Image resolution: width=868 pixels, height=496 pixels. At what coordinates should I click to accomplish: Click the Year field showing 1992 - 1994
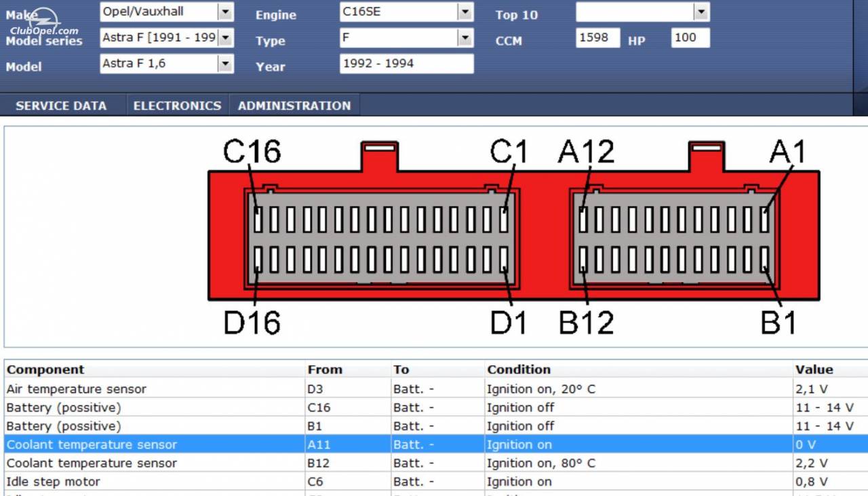pyautogui.click(x=407, y=63)
